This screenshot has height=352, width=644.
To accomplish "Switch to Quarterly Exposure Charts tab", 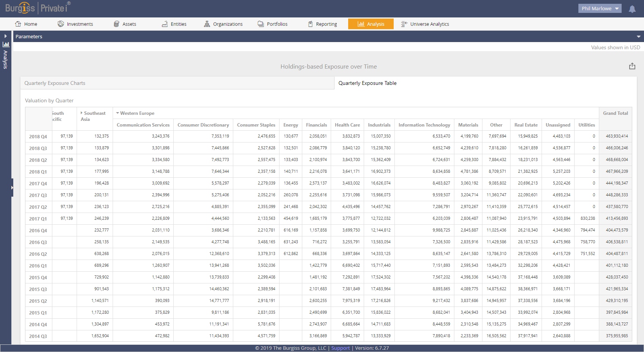I will click(x=177, y=83).
